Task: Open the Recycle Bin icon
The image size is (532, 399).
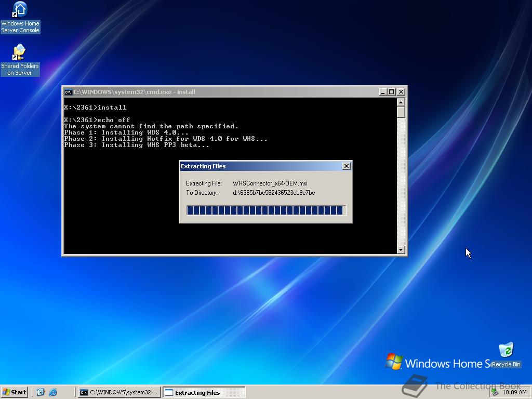Action: tap(506, 355)
